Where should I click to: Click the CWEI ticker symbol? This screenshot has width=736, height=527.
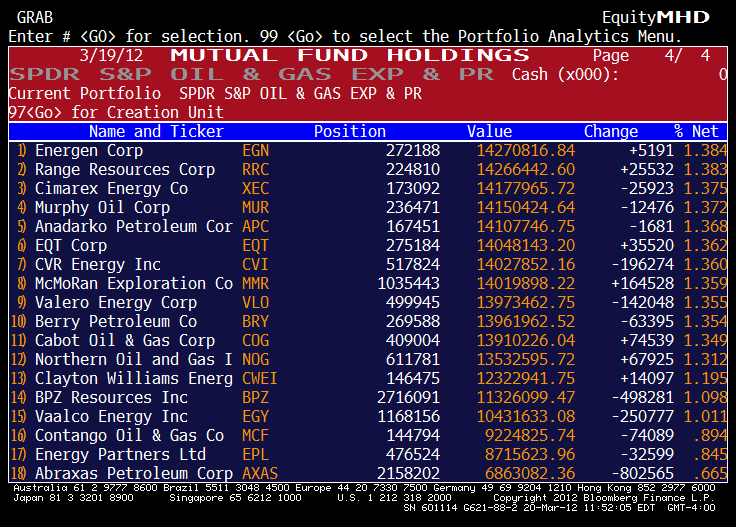[x=260, y=379]
